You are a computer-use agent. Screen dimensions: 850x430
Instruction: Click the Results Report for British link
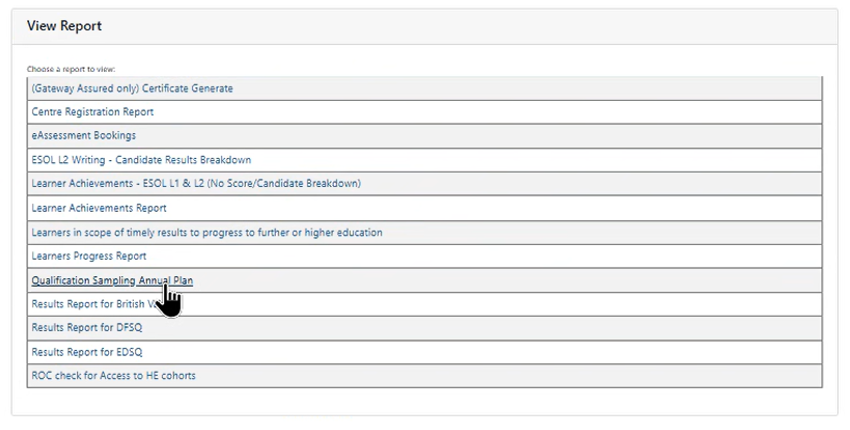[90, 304]
